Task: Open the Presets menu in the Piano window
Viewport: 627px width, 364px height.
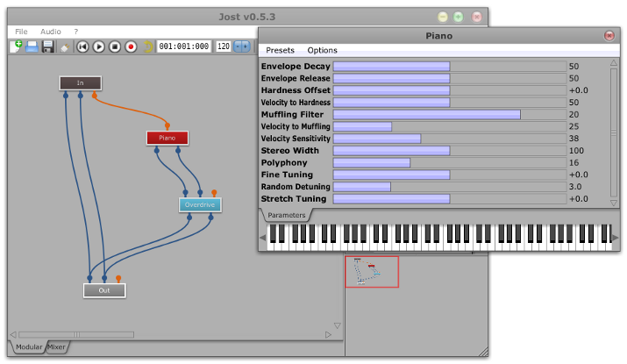Action: click(280, 50)
